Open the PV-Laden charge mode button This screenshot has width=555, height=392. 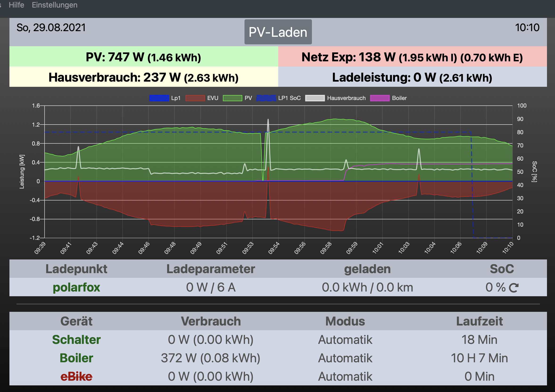278,32
